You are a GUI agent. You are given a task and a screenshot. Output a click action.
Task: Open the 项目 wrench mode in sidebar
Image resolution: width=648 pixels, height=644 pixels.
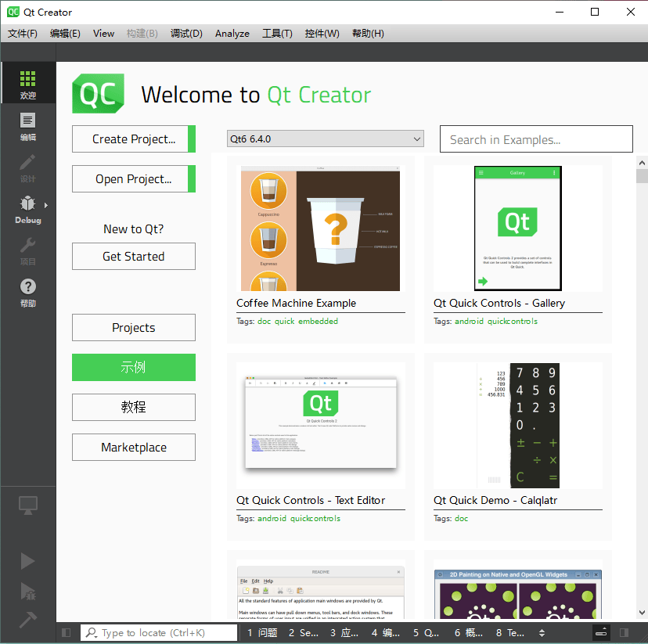(x=27, y=251)
